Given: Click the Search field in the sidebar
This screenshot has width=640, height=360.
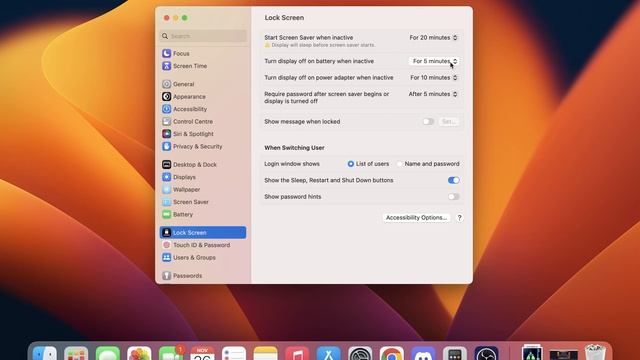Looking at the screenshot, I should 203,36.
